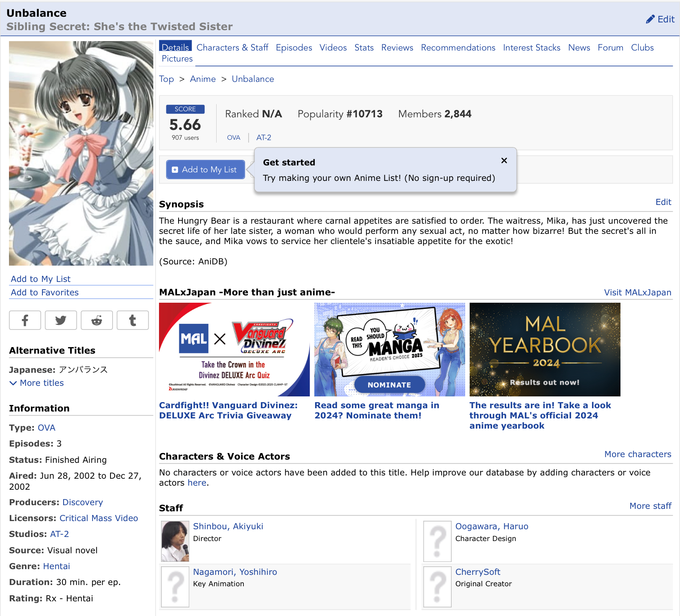Open the Pictures tab
Image resolution: width=680 pixels, height=616 pixels.
pos(177,59)
